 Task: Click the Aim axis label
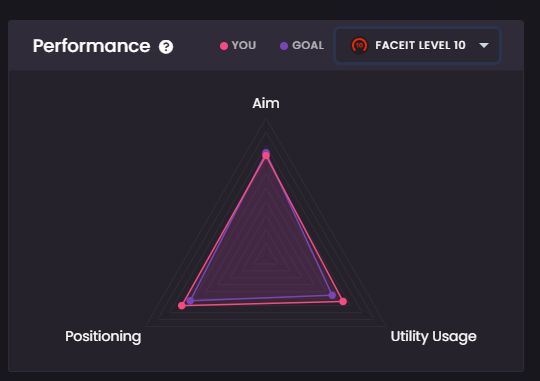(x=266, y=103)
